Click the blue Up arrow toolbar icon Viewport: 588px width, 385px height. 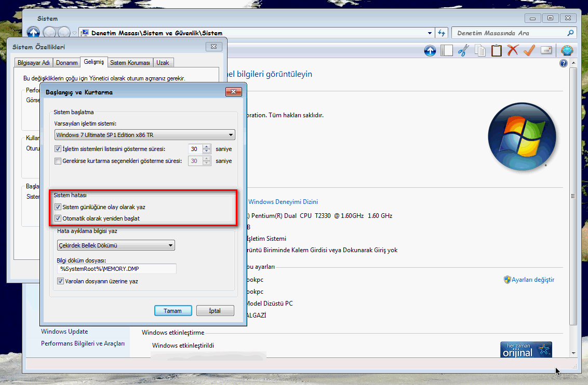(430, 50)
